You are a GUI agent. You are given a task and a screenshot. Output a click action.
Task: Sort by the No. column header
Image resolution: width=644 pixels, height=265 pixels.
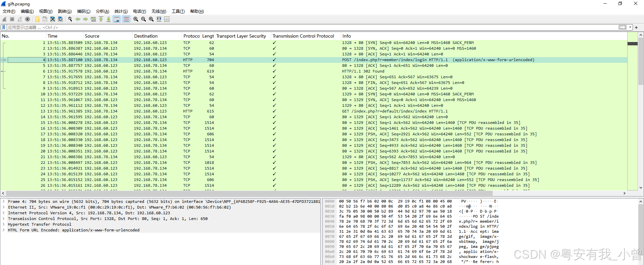(x=23, y=36)
